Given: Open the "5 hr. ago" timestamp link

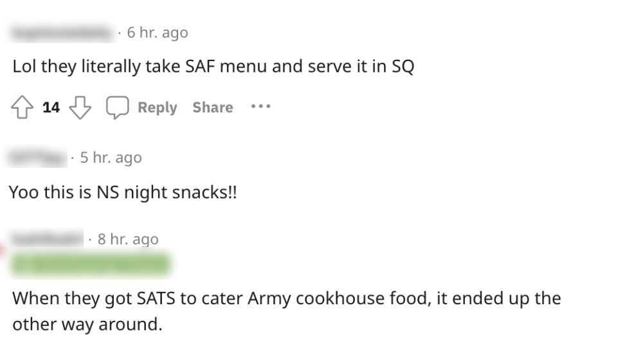Looking at the screenshot, I should (111, 158).
